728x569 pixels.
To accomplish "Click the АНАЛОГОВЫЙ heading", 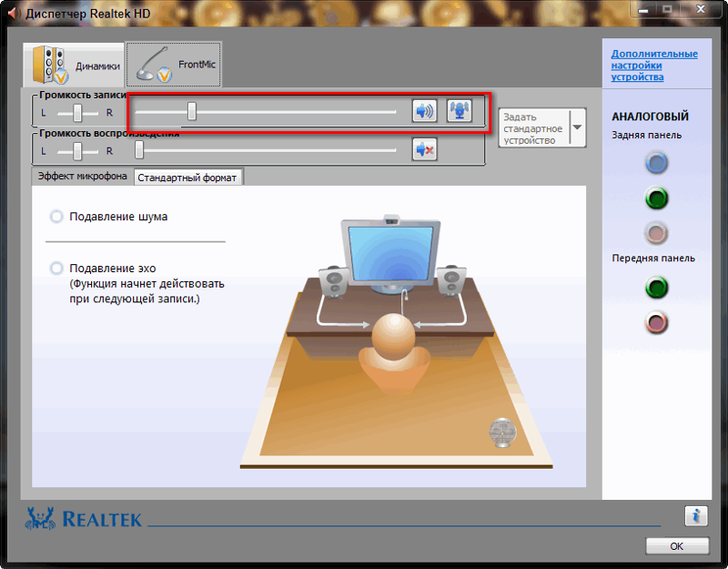I will [650, 117].
